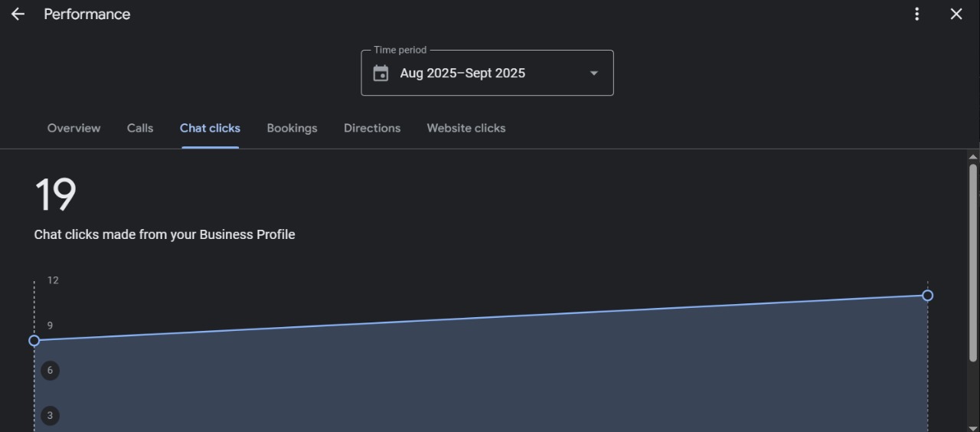Click the 3 axis label badge
The image size is (980, 432).
(x=50, y=416)
